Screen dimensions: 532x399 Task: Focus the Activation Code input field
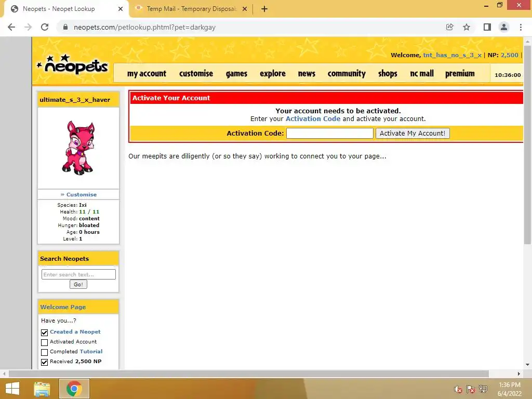click(330, 134)
